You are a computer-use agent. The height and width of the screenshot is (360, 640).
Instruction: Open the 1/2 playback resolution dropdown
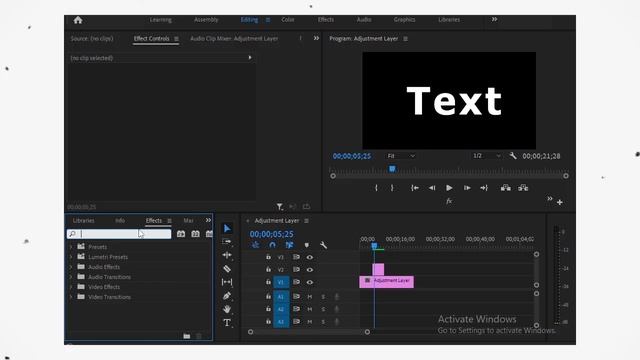tap(487, 156)
